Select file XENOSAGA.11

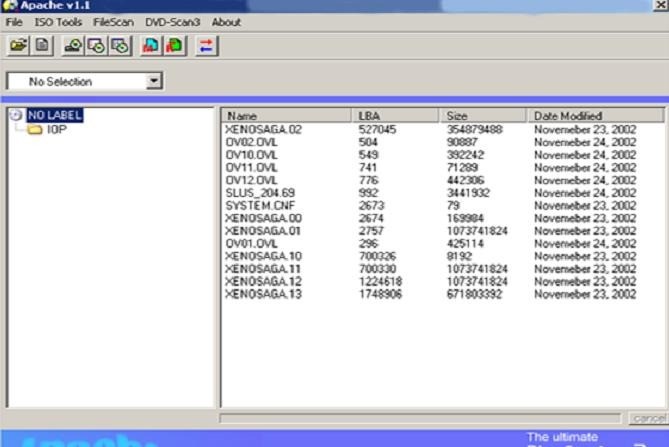[263, 269]
